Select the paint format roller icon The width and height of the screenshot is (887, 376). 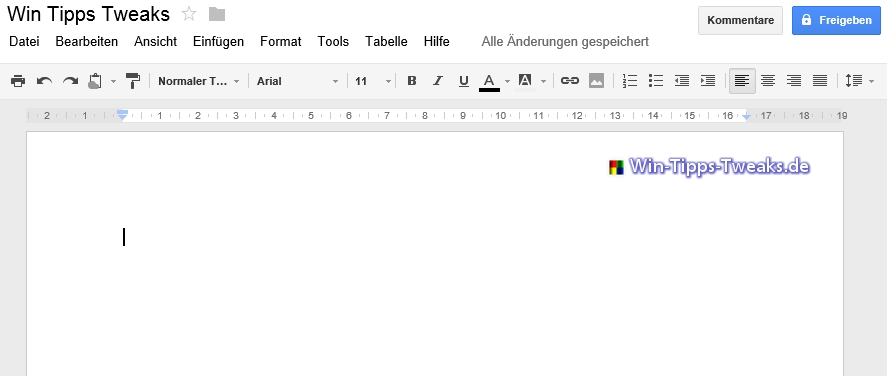click(x=133, y=81)
